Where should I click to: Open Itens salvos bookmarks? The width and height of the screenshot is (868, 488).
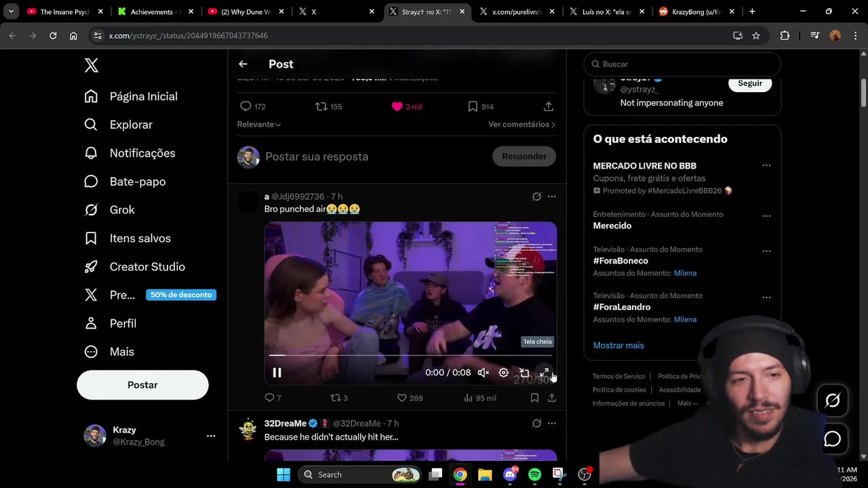coord(127,239)
